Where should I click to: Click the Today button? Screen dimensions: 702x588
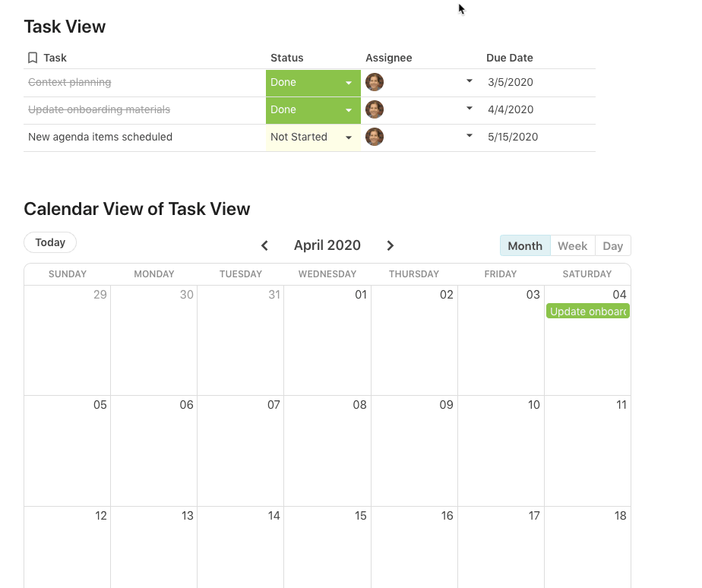(x=50, y=242)
